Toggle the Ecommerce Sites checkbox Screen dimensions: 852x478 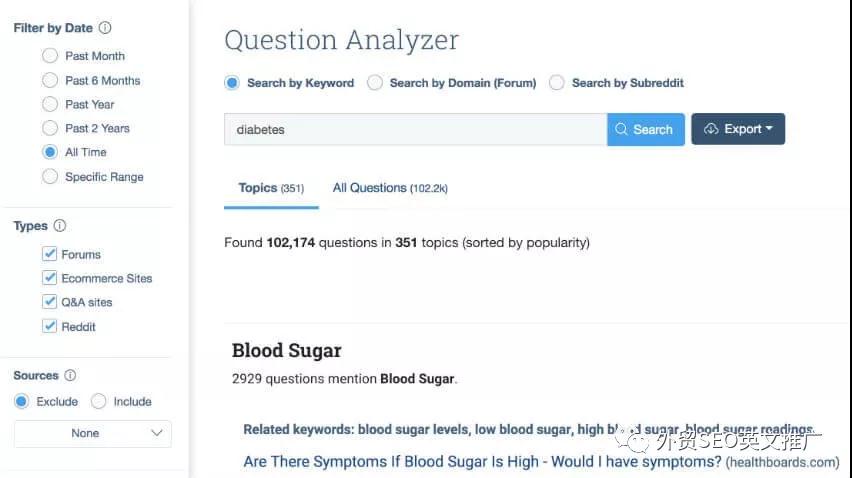point(50,278)
